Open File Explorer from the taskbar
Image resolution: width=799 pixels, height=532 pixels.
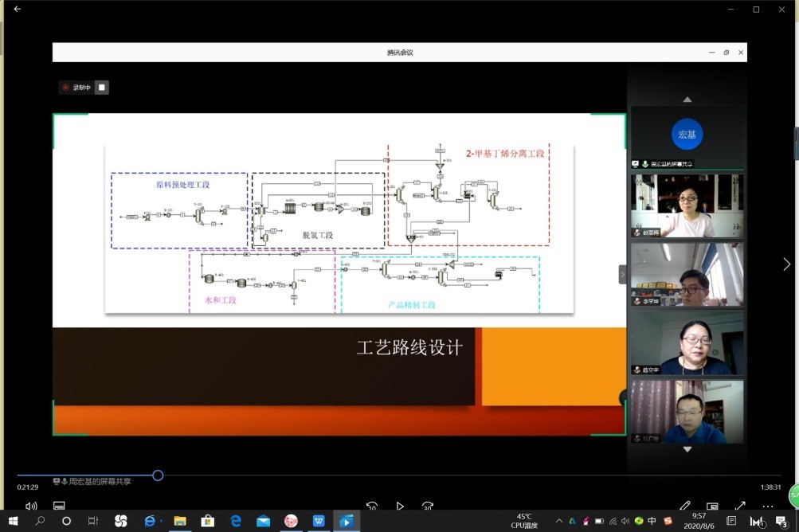click(x=180, y=521)
